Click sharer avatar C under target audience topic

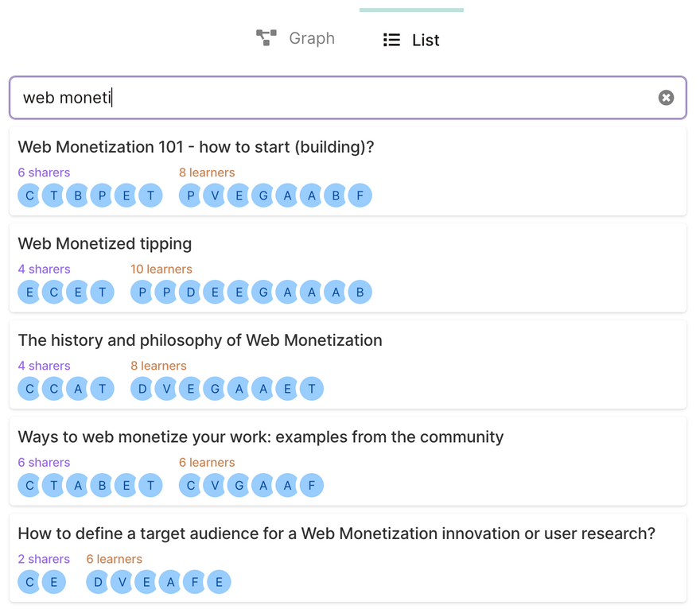[x=29, y=582]
